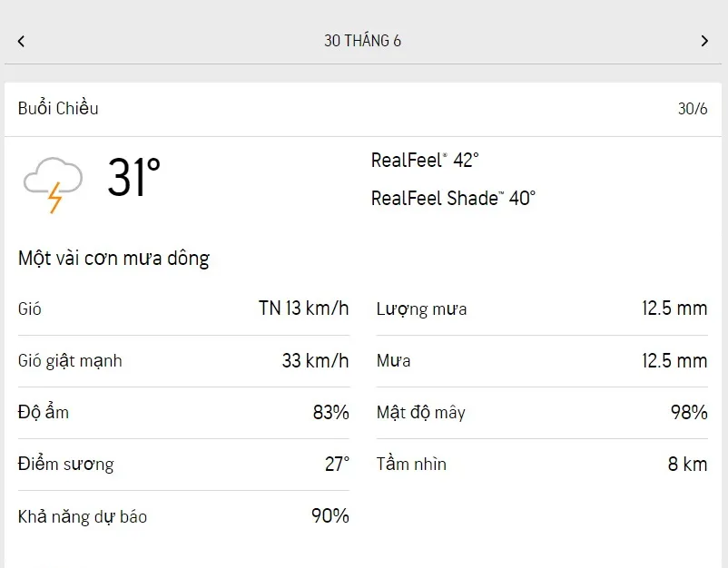Click the TN 13 km/h wind value
The image size is (728, 568).
[x=303, y=308]
